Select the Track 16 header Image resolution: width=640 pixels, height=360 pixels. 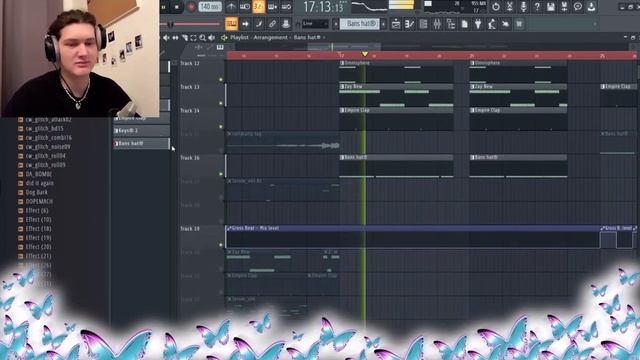(202, 166)
